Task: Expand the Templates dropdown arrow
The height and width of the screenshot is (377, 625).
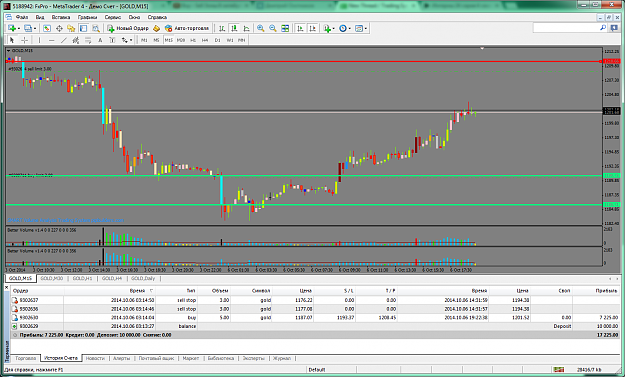Action: 366,29
